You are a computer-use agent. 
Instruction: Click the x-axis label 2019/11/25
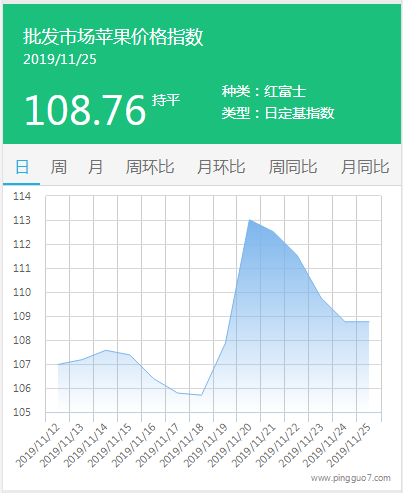click(x=349, y=445)
